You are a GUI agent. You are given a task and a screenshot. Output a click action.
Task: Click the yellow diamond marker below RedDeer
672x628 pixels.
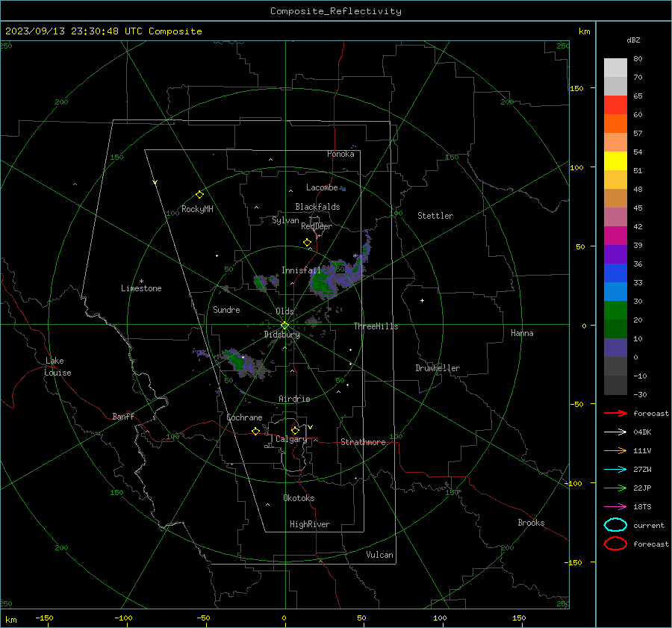pyautogui.click(x=307, y=243)
